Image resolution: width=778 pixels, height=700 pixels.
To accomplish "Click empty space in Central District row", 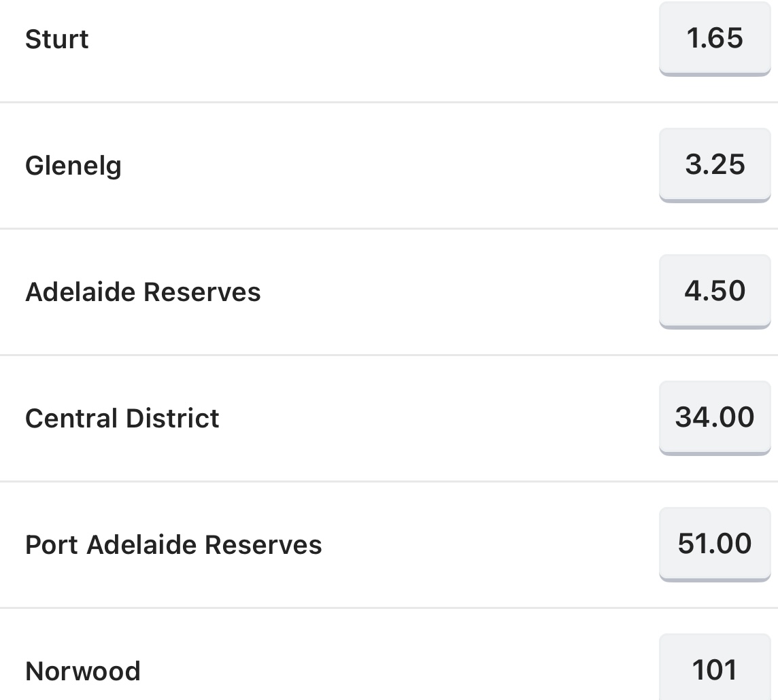I will click(437, 418).
